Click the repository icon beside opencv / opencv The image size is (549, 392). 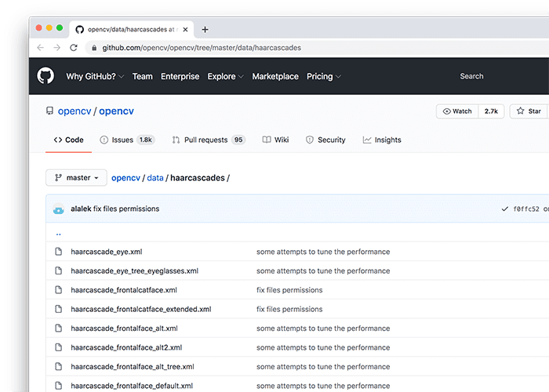pyautogui.click(x=50, y=111)
